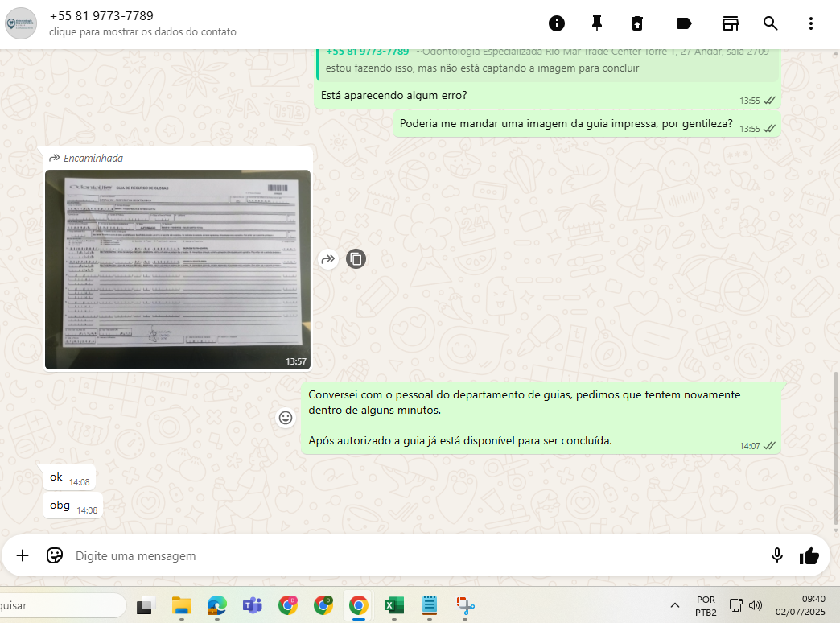Click the label tag icon in header
840x623 pixels.
[684, 23]
